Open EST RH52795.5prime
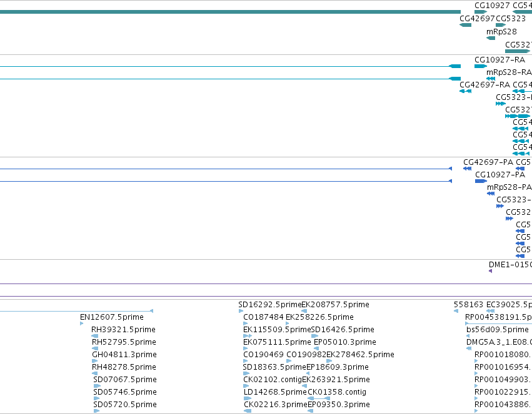The image size is (532, 414). click(x=124, y=342)
